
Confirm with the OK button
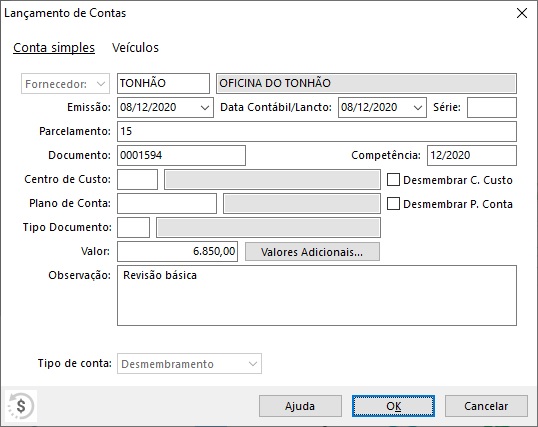pos(393,406)
